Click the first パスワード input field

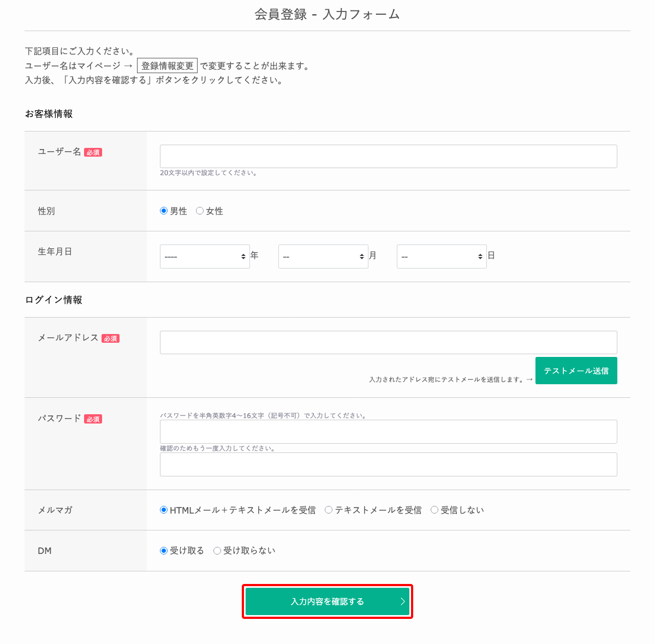point(388,432)
